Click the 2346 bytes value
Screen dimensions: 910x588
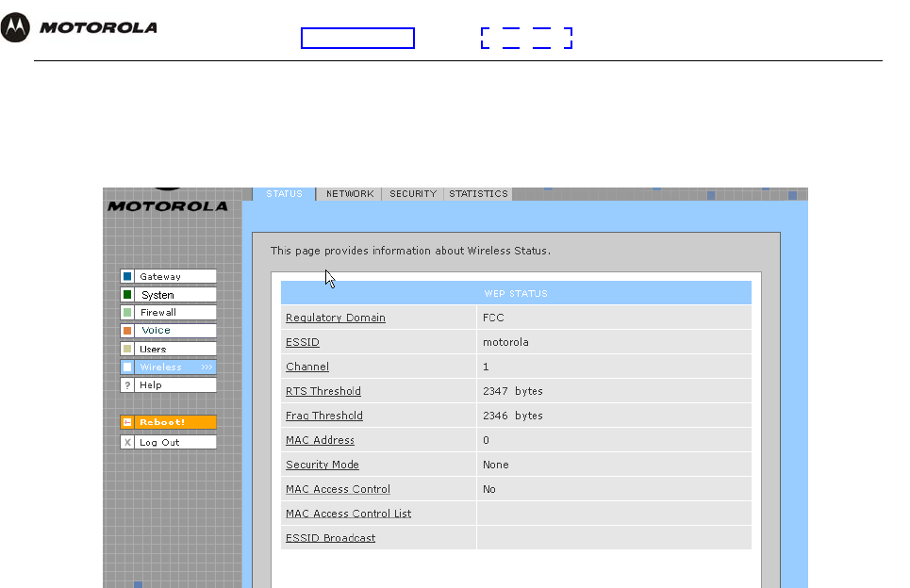click(x=512, y=416)
